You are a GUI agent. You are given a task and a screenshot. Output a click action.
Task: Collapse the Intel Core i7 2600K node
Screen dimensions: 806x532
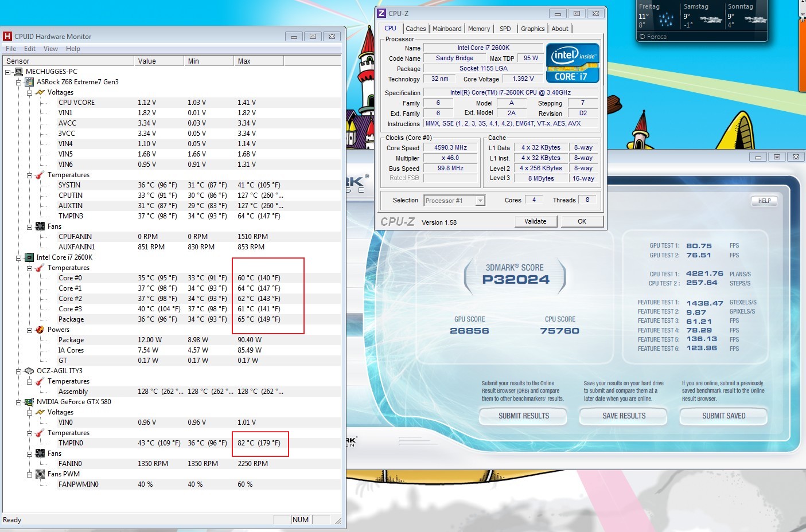pos(19,257)
